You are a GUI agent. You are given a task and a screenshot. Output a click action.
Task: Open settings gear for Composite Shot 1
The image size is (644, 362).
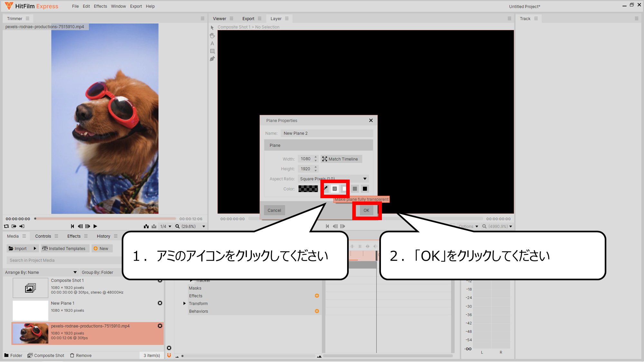pyautogui.click(x=160, y=281)
